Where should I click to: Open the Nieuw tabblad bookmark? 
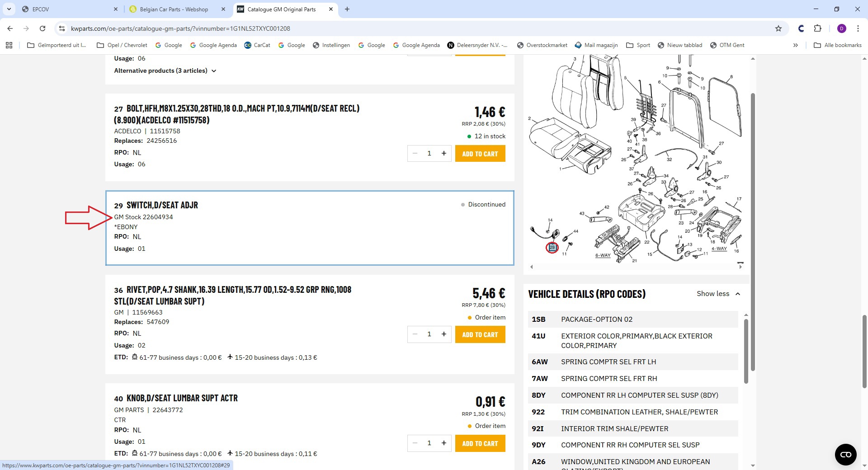[680, 45]
